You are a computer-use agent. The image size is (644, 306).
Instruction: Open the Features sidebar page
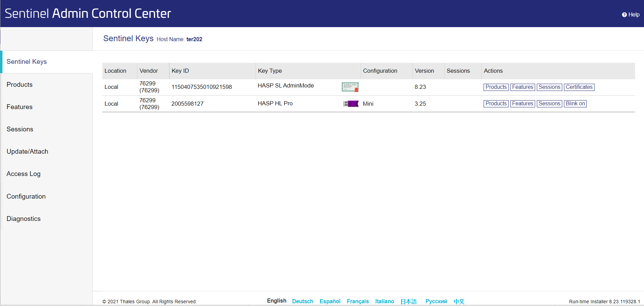[x=20, y=107]
